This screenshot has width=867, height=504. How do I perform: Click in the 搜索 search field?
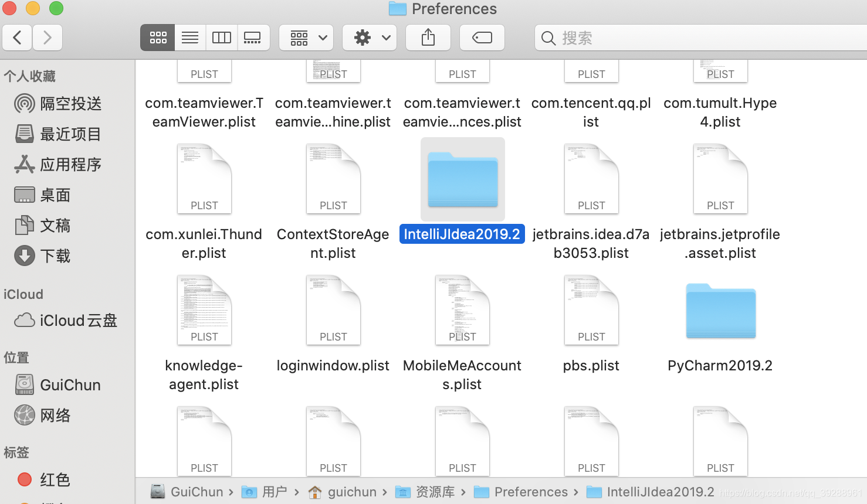[x=701, y=38]
